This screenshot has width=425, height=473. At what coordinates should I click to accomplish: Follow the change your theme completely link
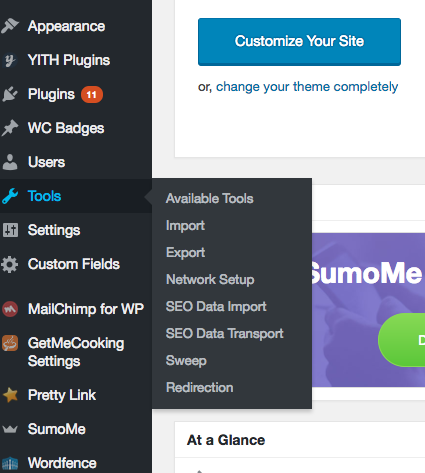click(307, 87)
